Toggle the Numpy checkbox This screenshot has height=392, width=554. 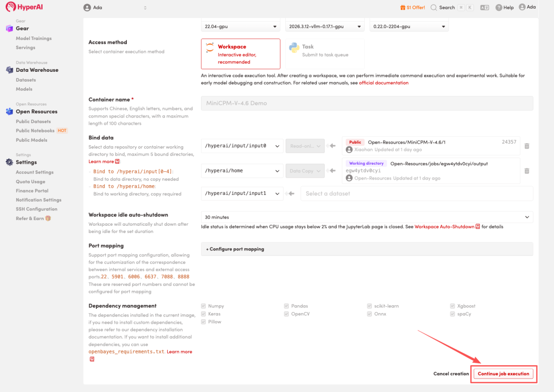[204, 306]
